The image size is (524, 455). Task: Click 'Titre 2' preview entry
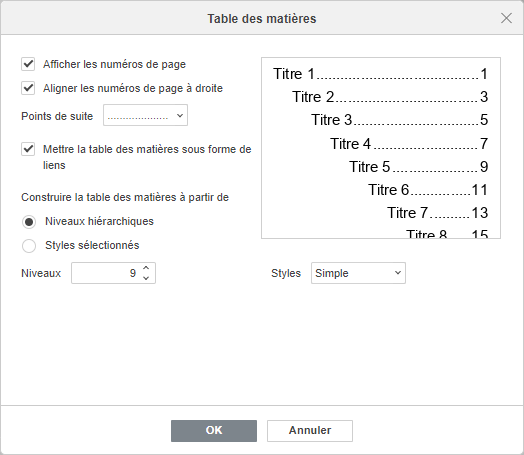point(313,97)
